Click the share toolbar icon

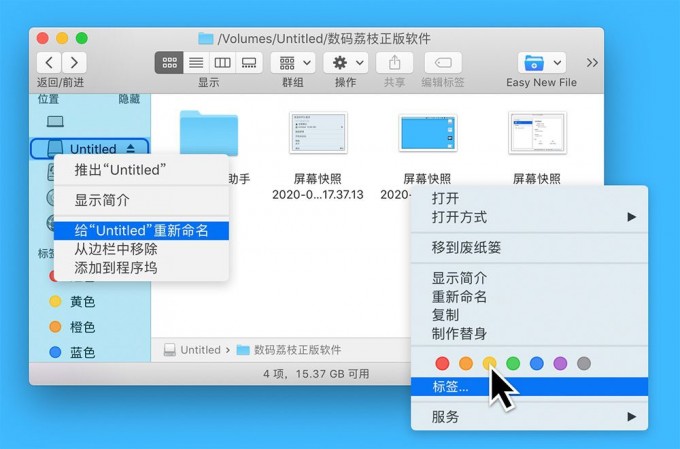click(394, 63)
